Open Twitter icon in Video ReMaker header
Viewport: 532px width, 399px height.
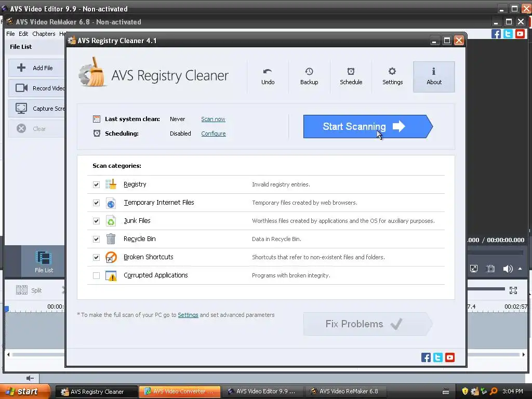coord(508,34)
